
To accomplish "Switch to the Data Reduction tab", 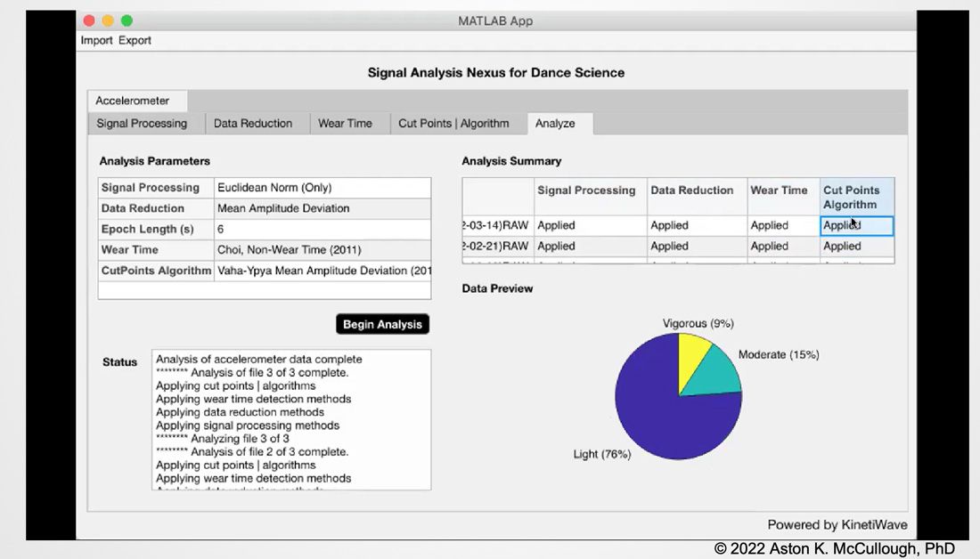I will (x=256, y=123).
